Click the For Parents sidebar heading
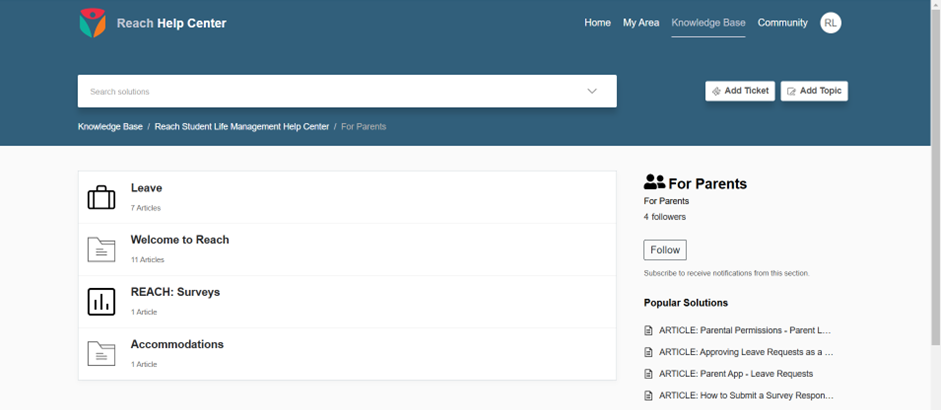941x410 pixels. 708,184
